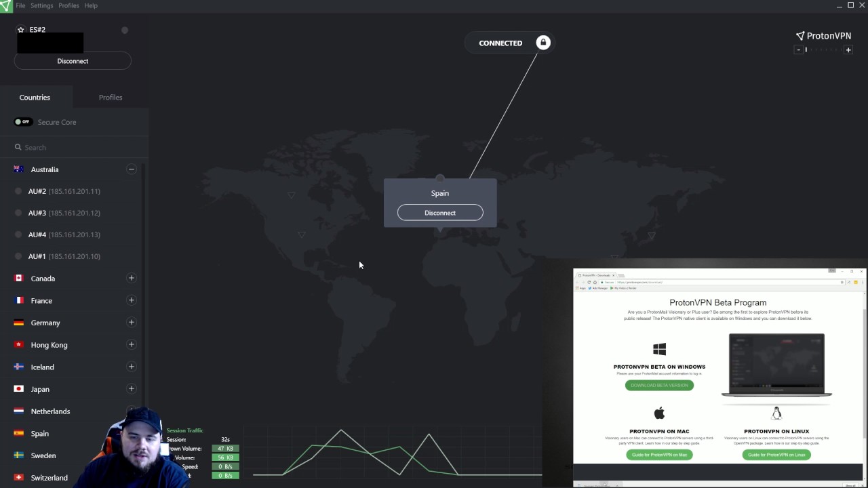Click the map zoom level slider
The image size is (868, 488).
click(823, 50)
